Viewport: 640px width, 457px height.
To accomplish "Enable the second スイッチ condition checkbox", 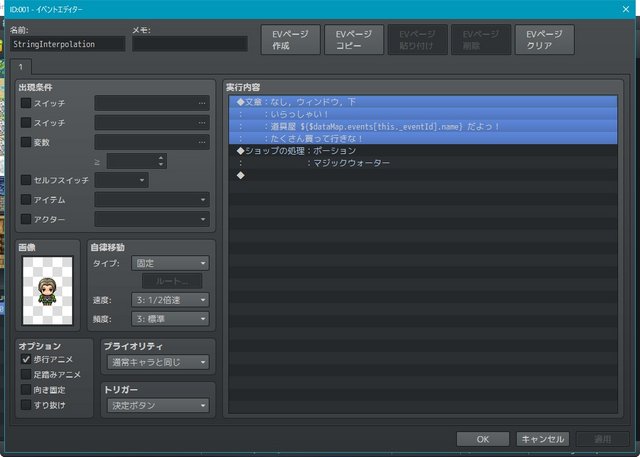I will coord(26,122).
